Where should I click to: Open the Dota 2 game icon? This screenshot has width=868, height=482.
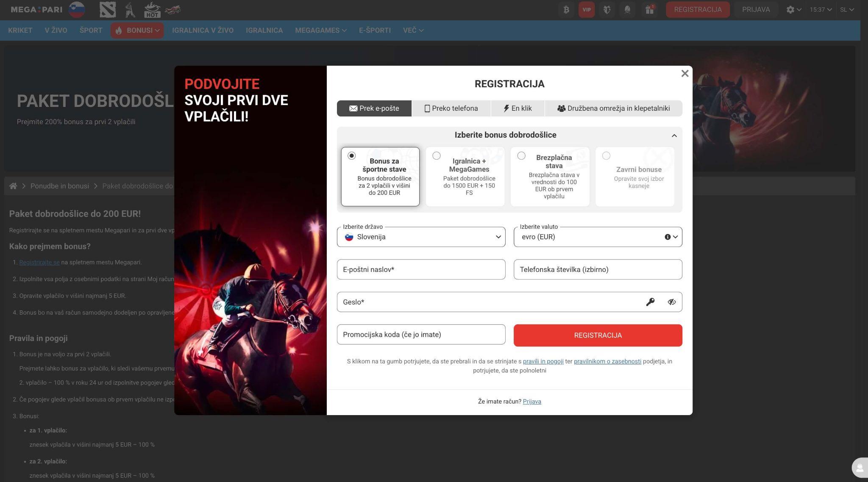pos(107,9)
